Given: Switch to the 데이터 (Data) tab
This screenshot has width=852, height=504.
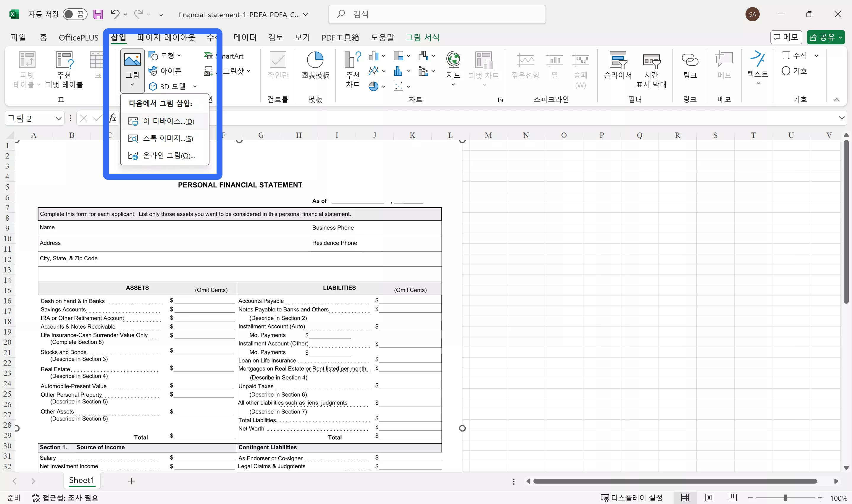Looking at the screenshot, I should pos(245,37).
